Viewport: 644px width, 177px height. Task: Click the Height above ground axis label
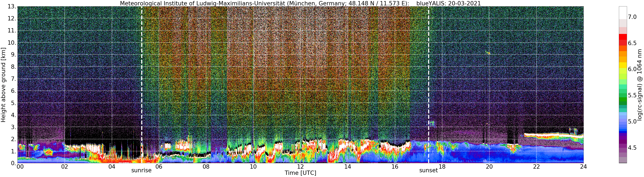(3, 85)
